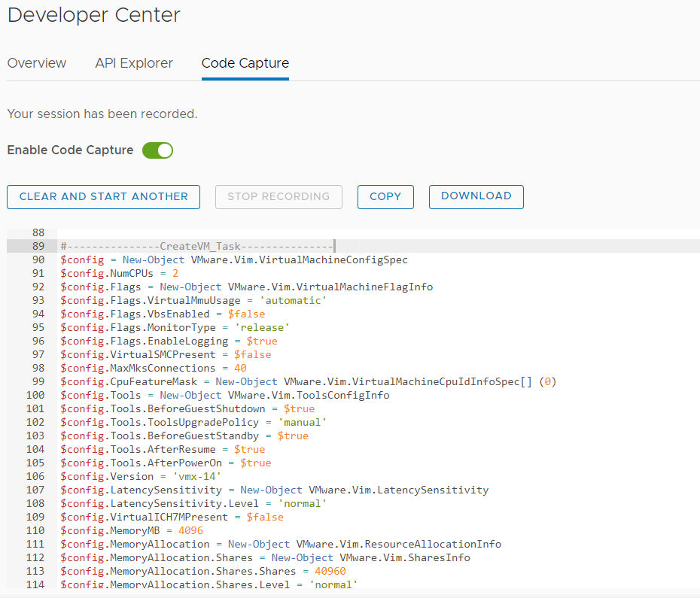Click the VbsEnabled $false value

[246, 314]
